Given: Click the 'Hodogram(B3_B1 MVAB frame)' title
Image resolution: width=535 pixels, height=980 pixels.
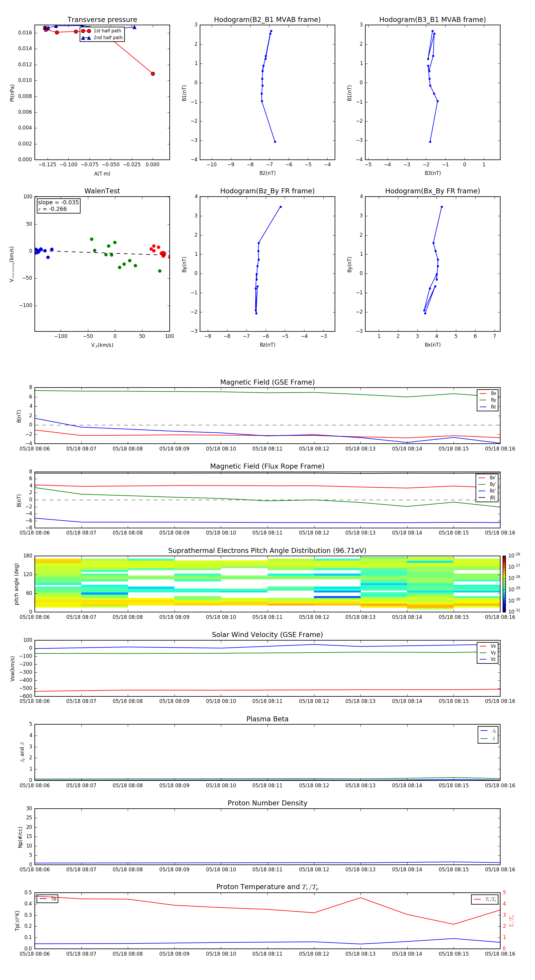Looking at the screenshot, I should pyautogui.click(x=432, y=20).
